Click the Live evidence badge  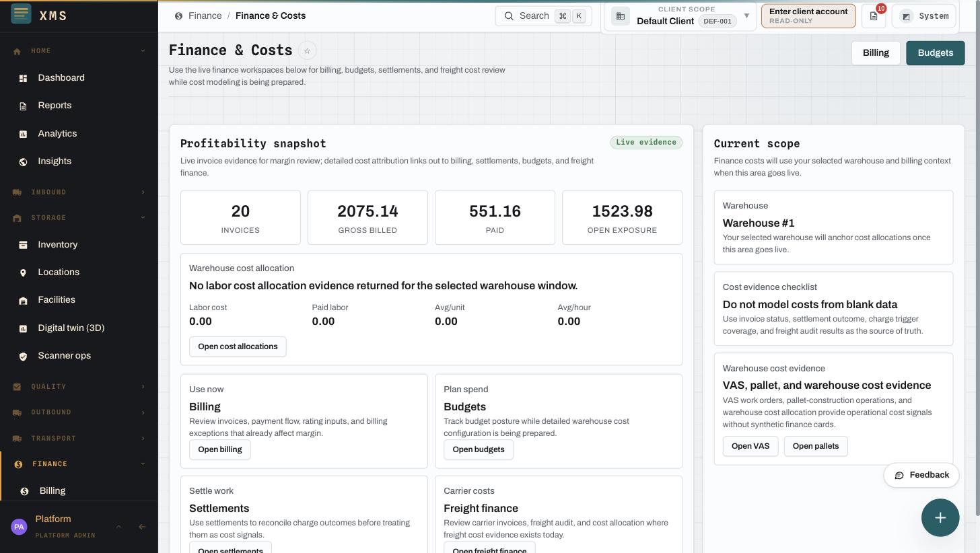coord(646,143)
